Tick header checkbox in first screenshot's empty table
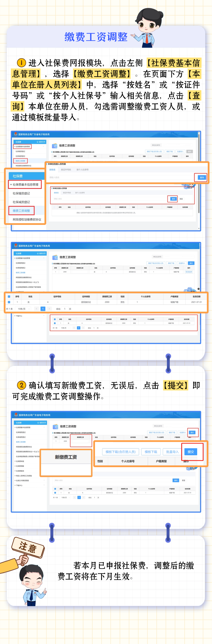 [54, 207]
